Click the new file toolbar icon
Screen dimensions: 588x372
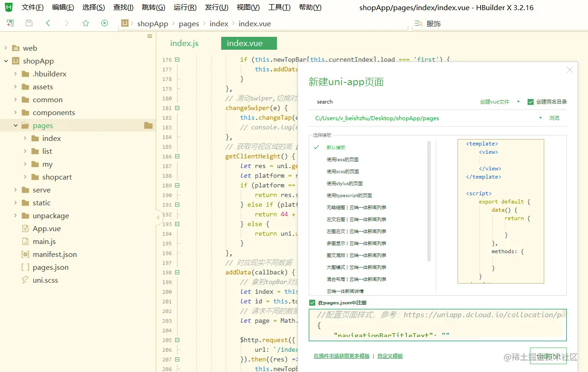pyautogui.click(x=10, y=23)
